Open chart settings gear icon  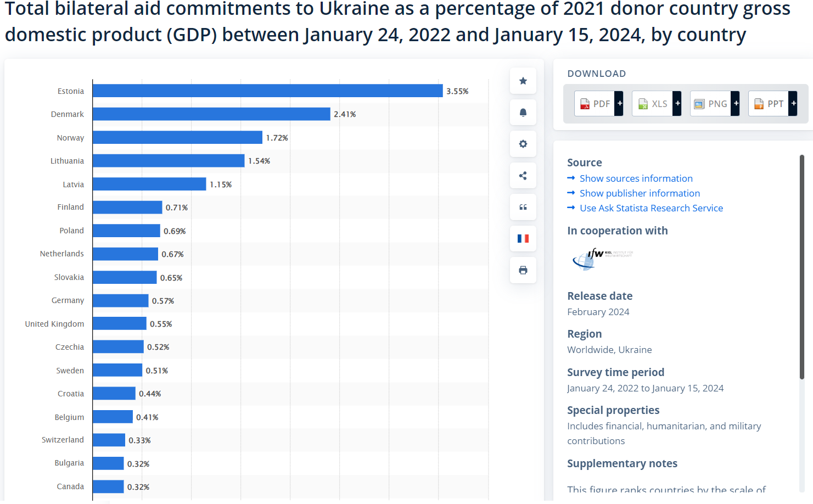tap(523, 144)
